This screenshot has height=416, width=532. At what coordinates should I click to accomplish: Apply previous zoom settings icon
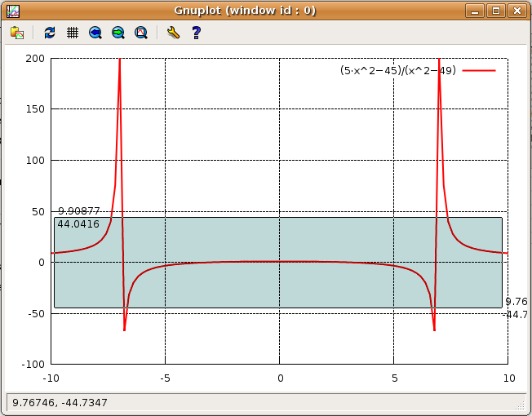click(x=95, y=33)
